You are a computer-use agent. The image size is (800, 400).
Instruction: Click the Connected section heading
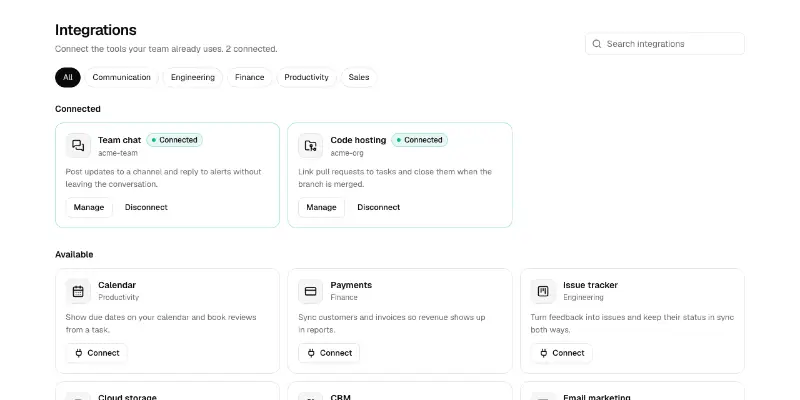pyautogui.click(x=78, y=109)
